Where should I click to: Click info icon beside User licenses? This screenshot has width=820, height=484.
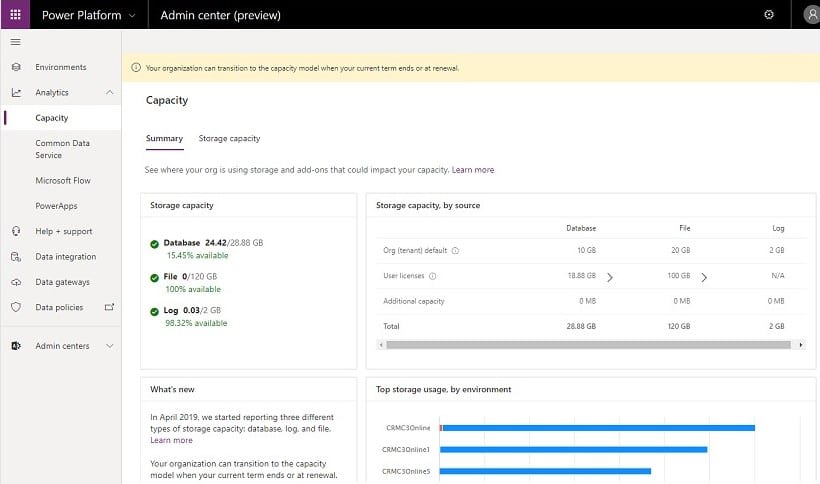click(x=432, y=276)
